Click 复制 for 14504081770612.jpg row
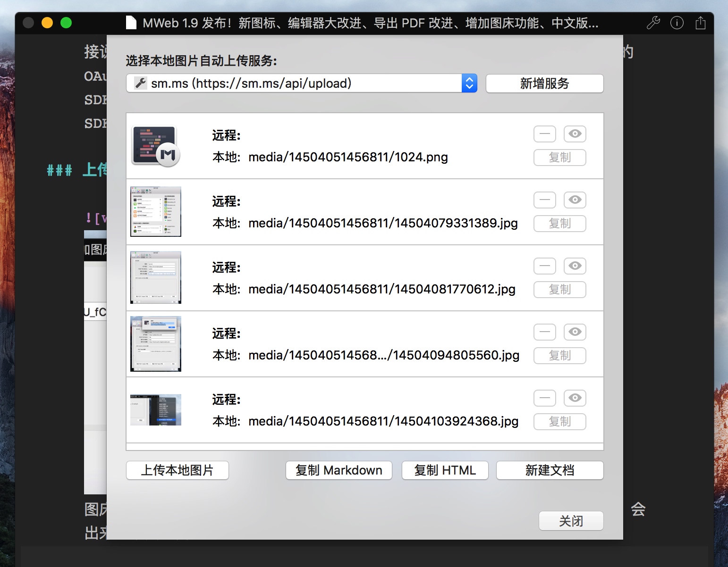This screenshot has width=728, height=567. click(x=560, y=290)
